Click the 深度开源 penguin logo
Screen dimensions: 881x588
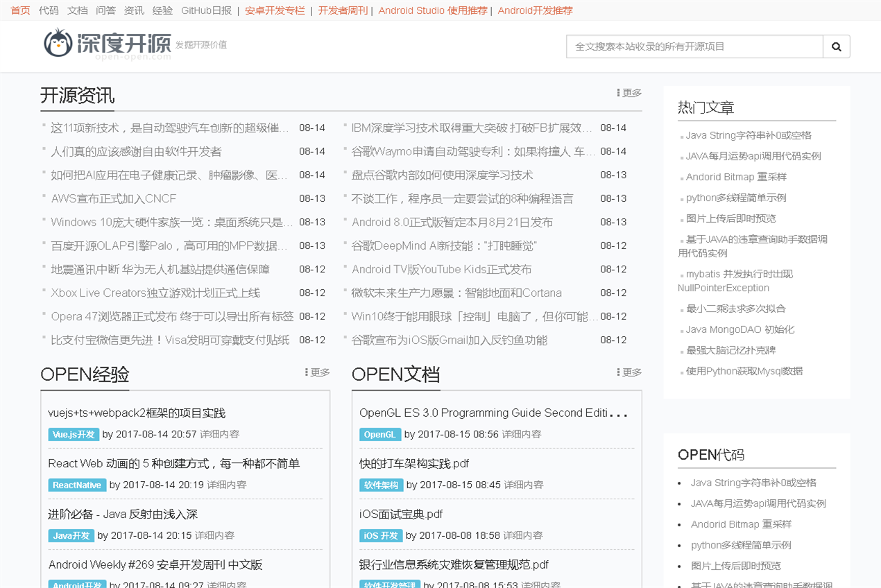(x=108, y=44)
